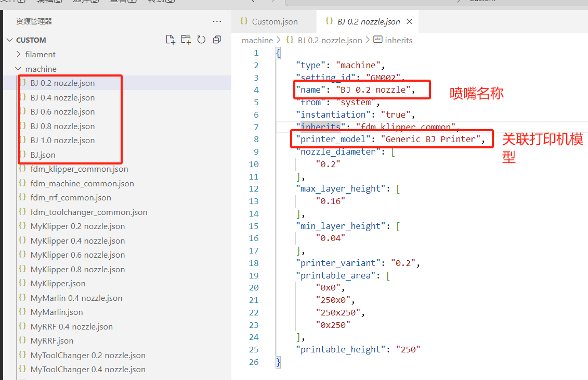Image resolution: width=588 pixels, height=380 pixels.
Task: Click the machine breadcrumb segment
Action: click(257, 40)
